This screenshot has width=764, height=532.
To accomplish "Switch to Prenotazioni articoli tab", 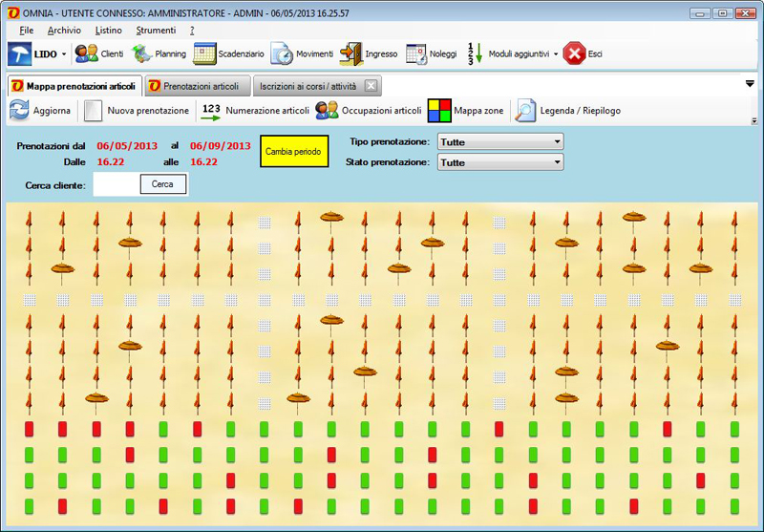I will (x=199, y=86).
